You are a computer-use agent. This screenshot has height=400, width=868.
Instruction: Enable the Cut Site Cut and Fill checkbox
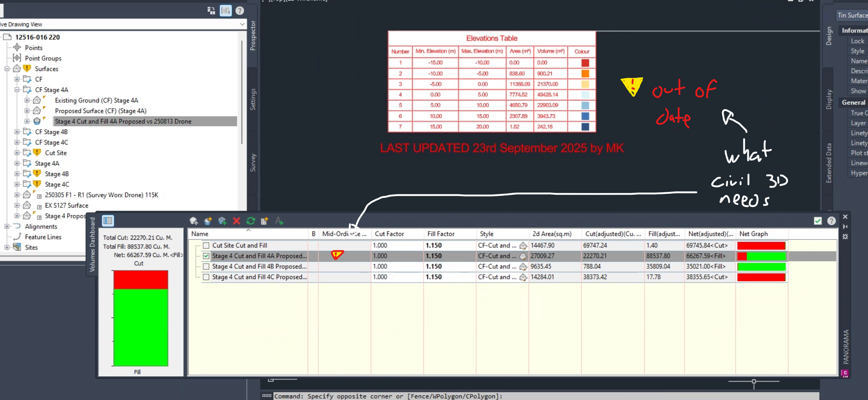pyautogui.click(x=206, y=245)
